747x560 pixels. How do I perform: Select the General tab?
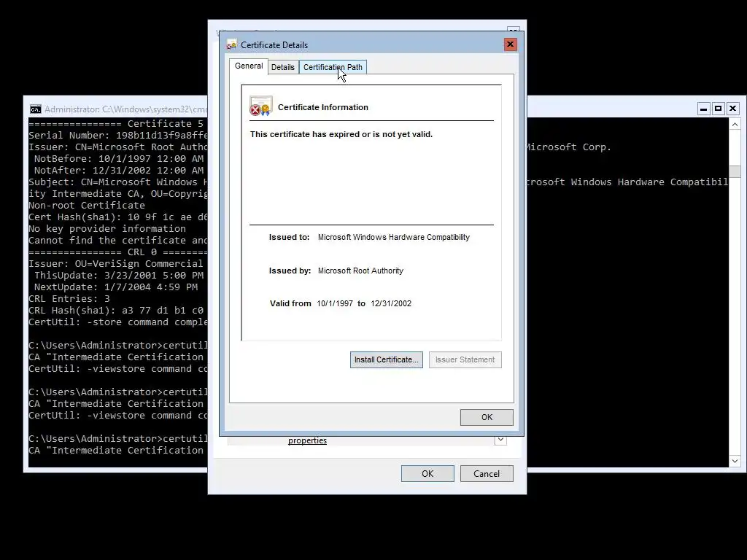(248, 66)
